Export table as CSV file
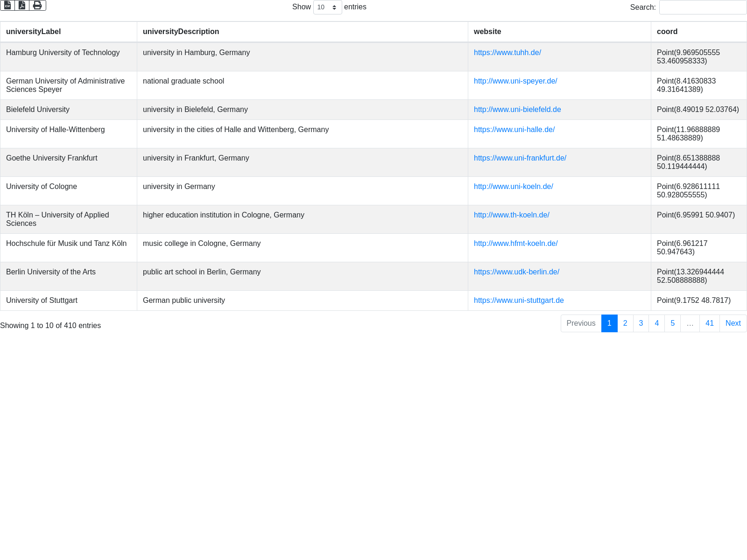 click(7, 5)
